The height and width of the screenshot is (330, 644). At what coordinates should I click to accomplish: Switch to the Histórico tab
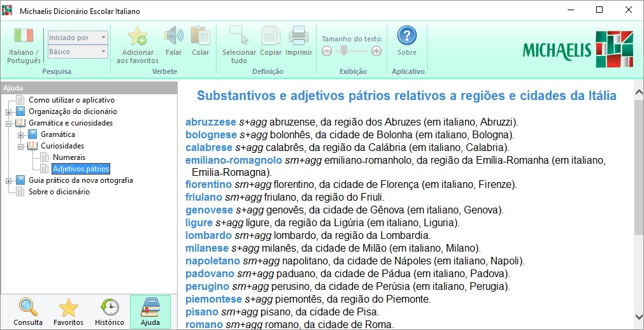[x=110, y=312]
